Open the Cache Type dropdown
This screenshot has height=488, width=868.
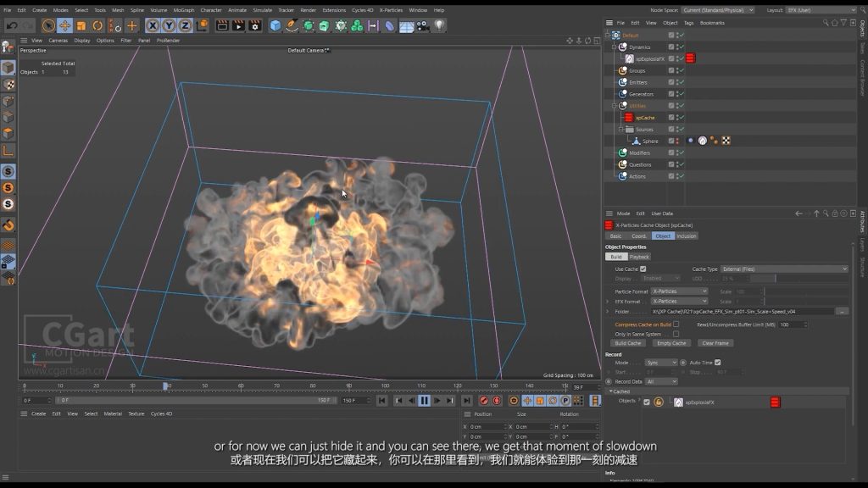(784, 269)
